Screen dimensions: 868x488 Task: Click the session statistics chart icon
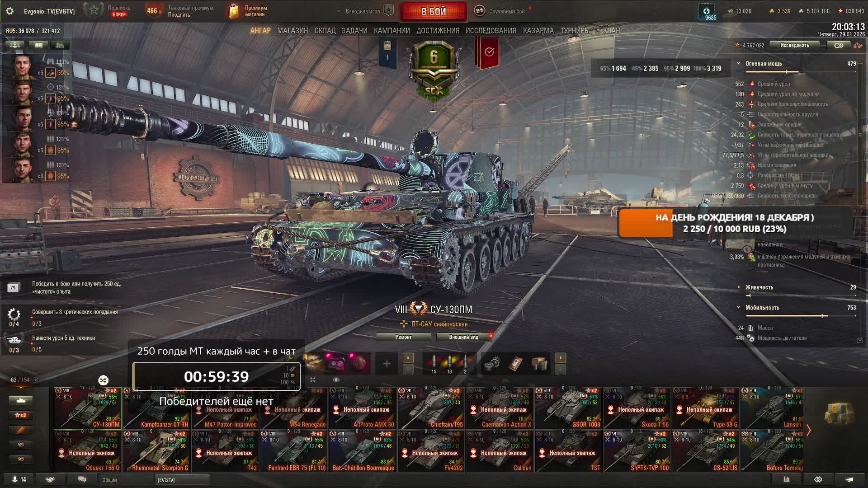[x=787, y=479]
